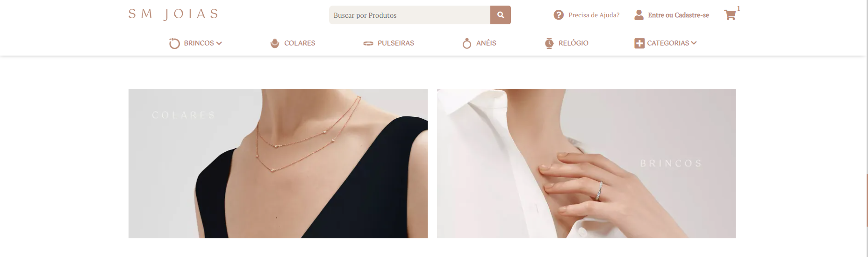The height and width of the screenshot is (257, 868).
Task: Open the shopping cart icon
Action: 730,15
